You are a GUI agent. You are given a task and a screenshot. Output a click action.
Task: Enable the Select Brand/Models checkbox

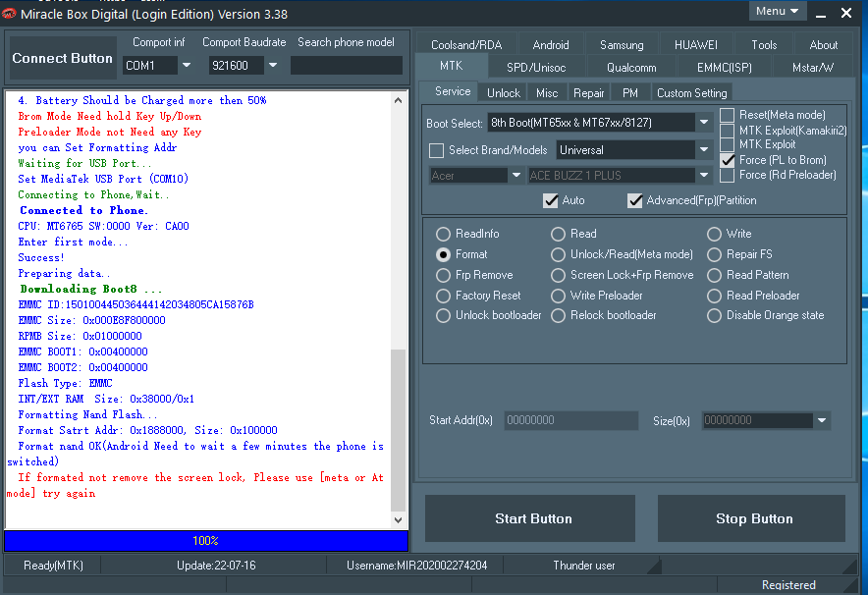[x=436, y=150]
